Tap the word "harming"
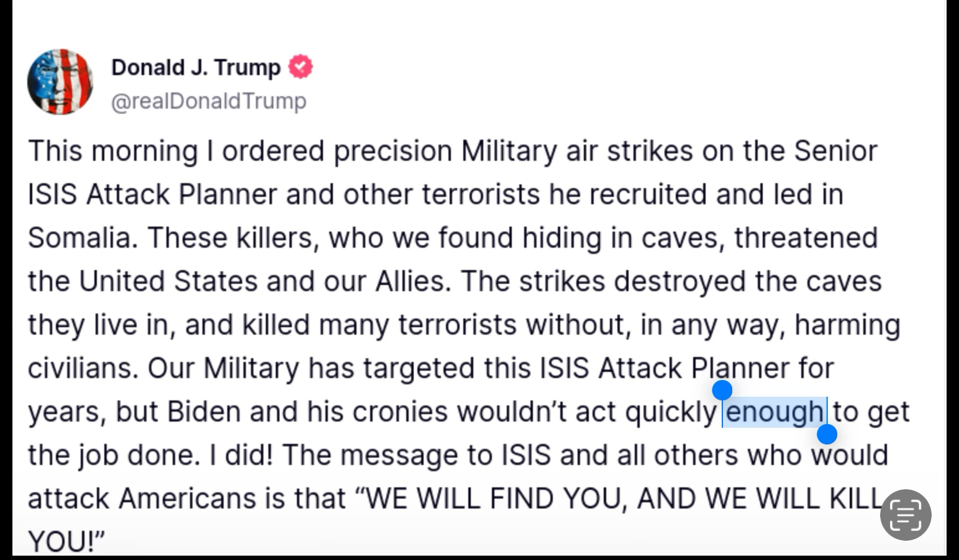Screen dimensions: 959x560 click(847, 325)
